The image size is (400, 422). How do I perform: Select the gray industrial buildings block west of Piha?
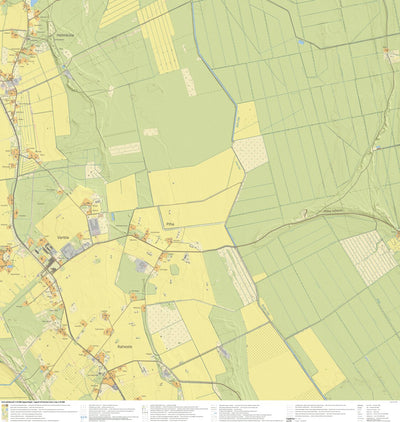(96, 226)
